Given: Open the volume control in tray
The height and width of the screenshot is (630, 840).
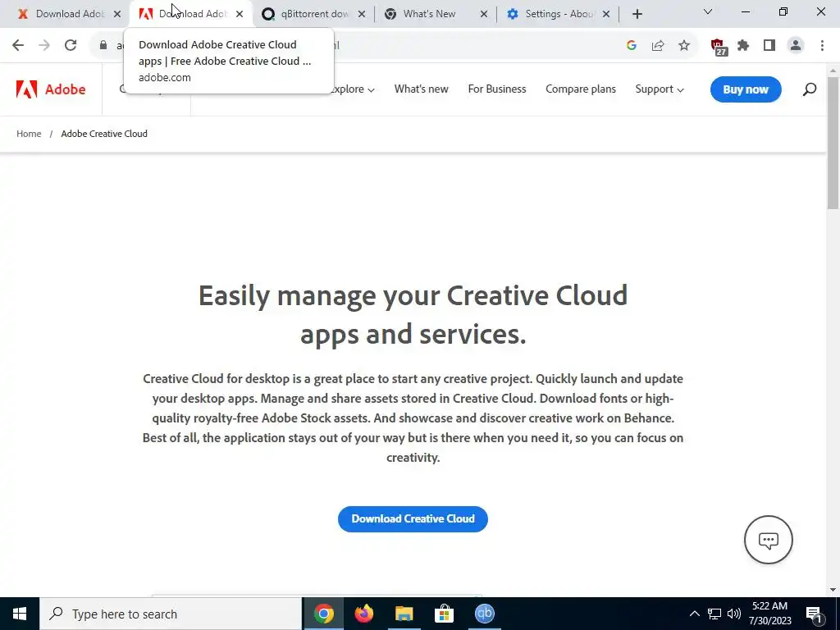Looking at the screenshot, I should [734, 614].
